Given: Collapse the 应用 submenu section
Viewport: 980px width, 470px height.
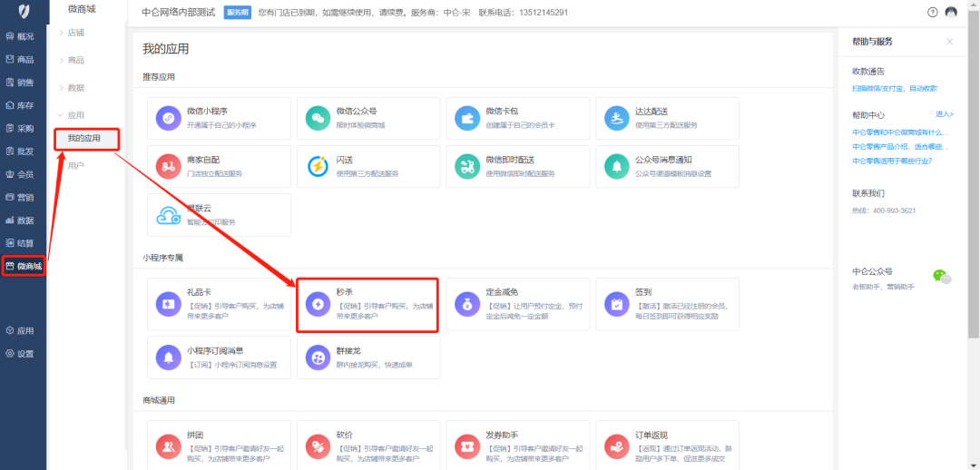Looking at the screenshot, I should click(x=76, y=115).
